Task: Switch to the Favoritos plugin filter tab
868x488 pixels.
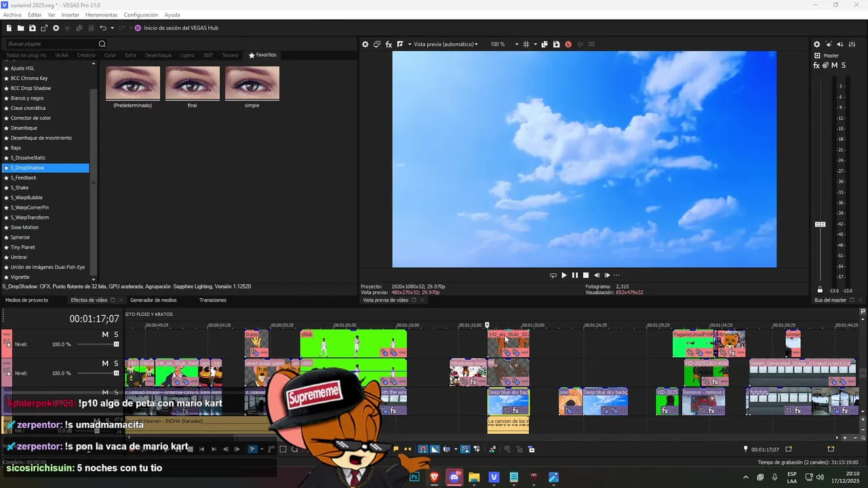Action: (262, 55)
